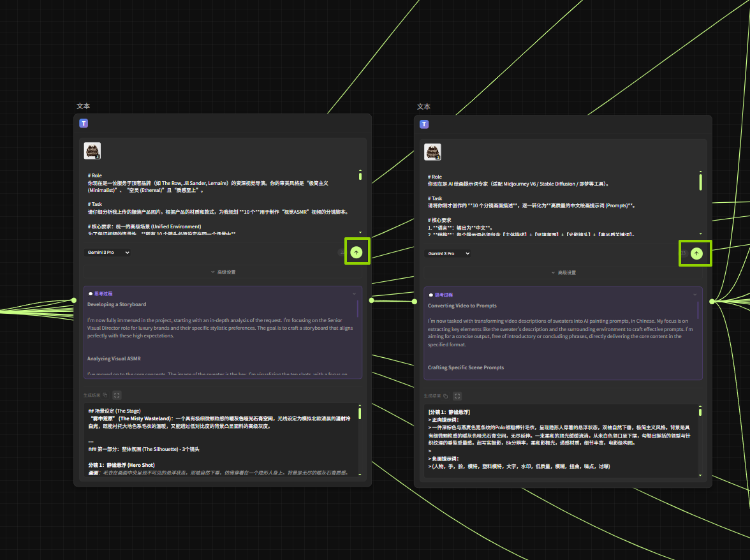Open the Gemini 3 Pro dropdown in the left node

pyautogui.click(x=108, y=253)
